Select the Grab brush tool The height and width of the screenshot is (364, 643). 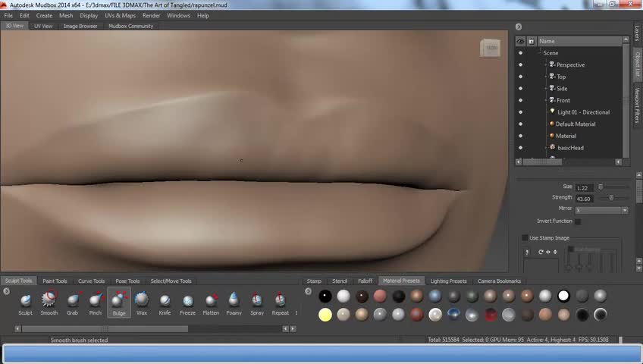[73, 304]
